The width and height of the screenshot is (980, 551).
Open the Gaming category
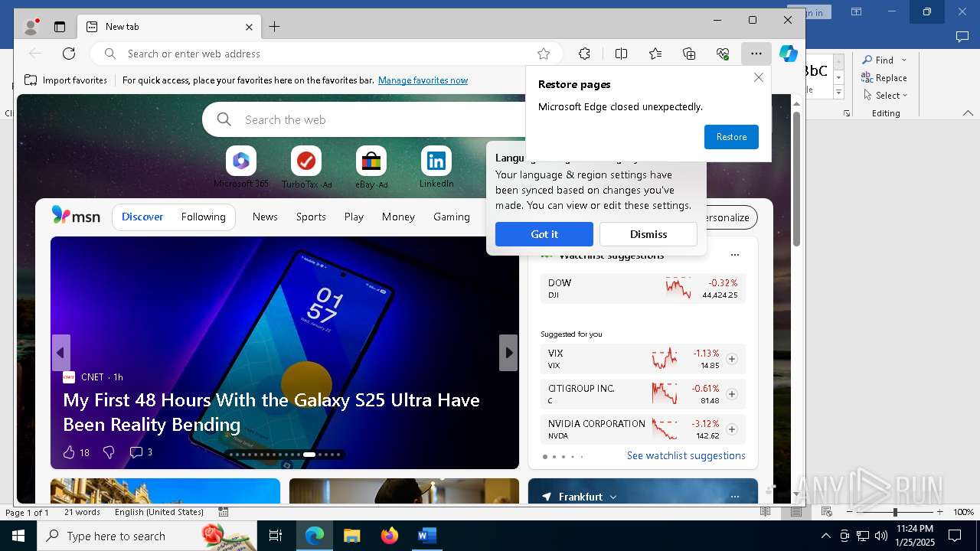[x=452, y=217]
